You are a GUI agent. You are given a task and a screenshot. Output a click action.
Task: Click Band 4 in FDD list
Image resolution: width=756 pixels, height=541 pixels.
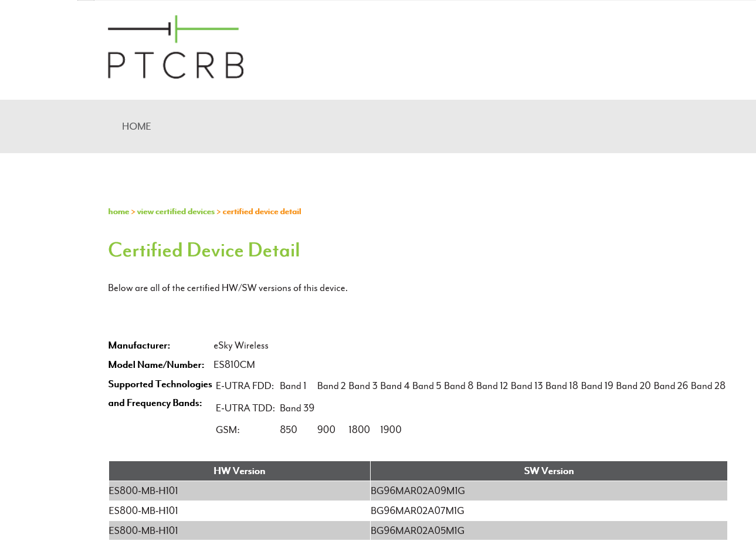pos(395,386)
